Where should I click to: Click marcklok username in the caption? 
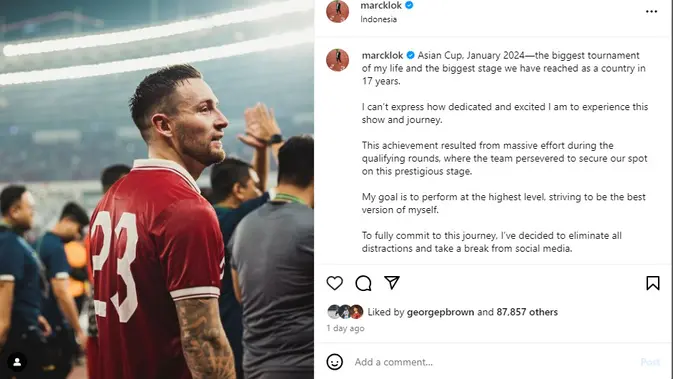click(x=382, y=55)
